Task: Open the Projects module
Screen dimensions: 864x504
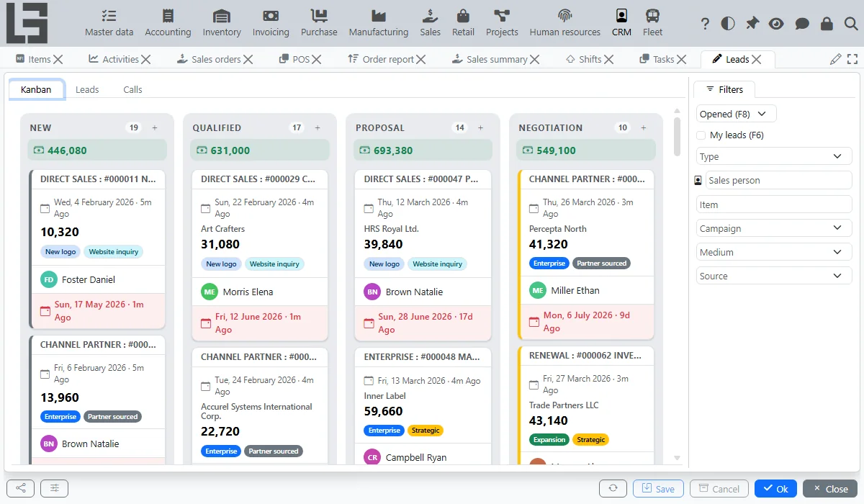Action: point(502,23)
